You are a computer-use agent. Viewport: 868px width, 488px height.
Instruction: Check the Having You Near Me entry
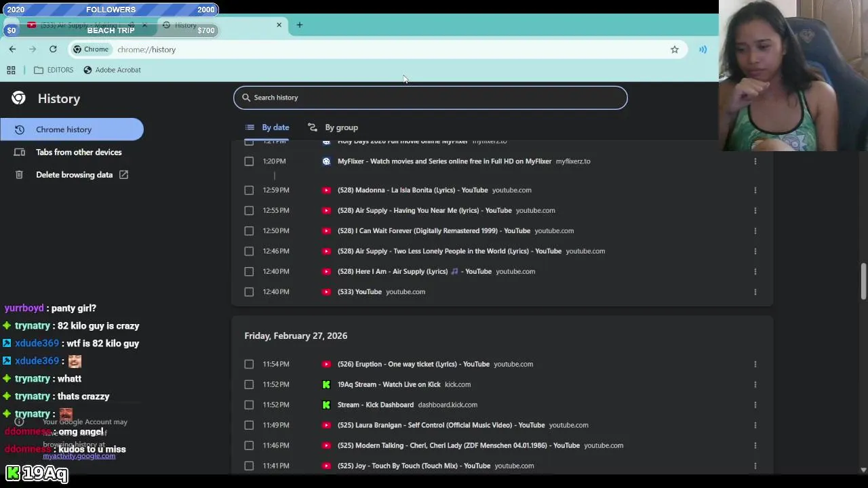[249, 211]
